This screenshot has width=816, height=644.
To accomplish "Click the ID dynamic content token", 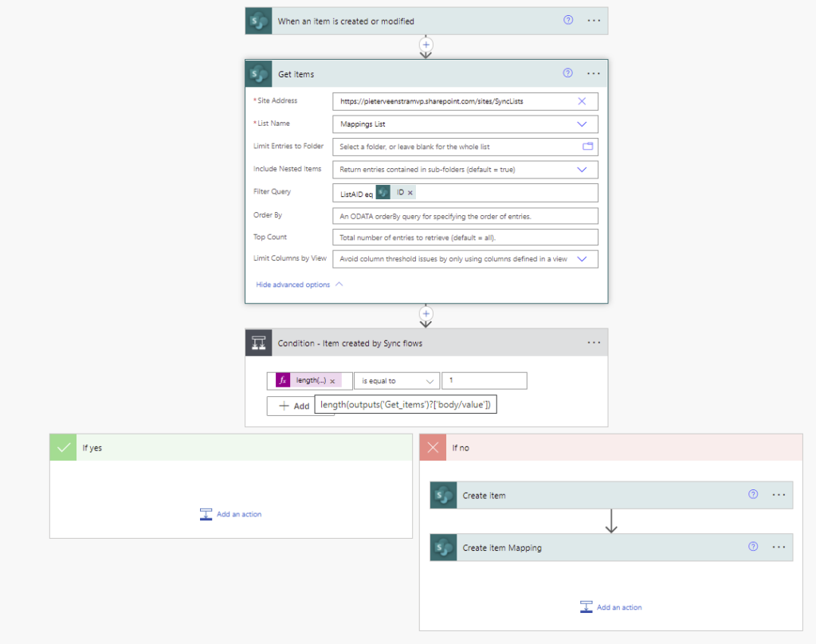I will point(395,193).
